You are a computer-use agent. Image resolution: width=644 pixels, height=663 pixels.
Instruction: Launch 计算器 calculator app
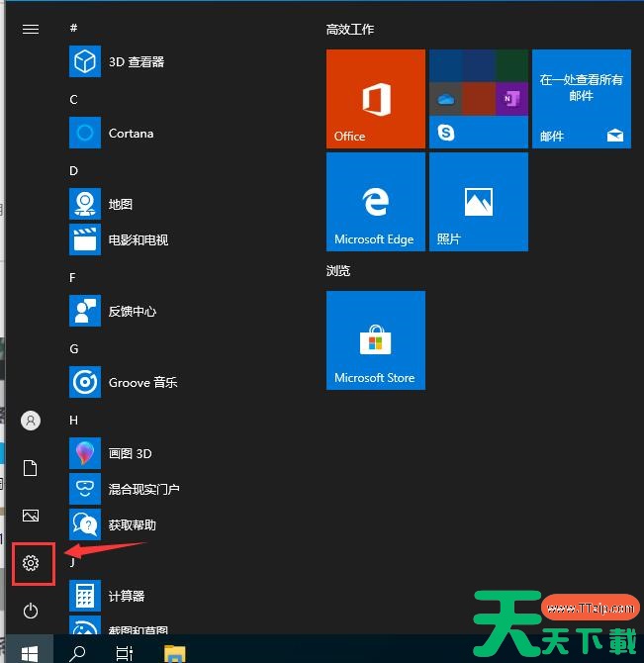pyautogui.click(x=107, y=596)
